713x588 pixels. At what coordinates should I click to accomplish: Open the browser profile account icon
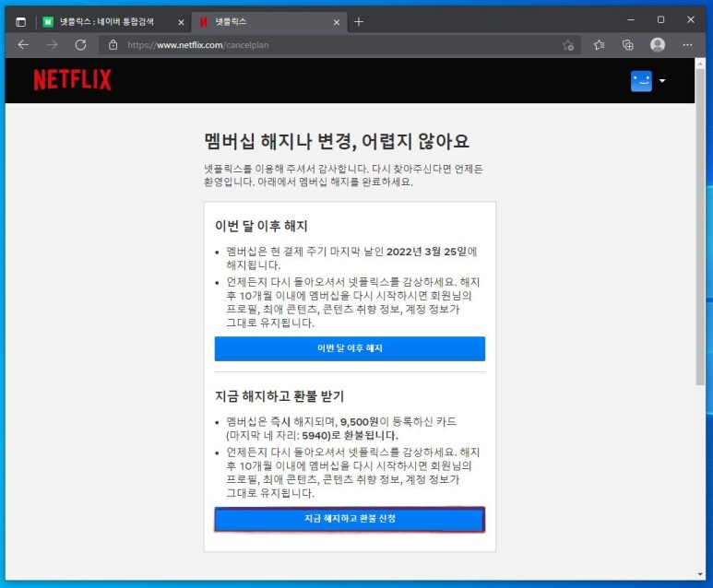tap(658, 45)
